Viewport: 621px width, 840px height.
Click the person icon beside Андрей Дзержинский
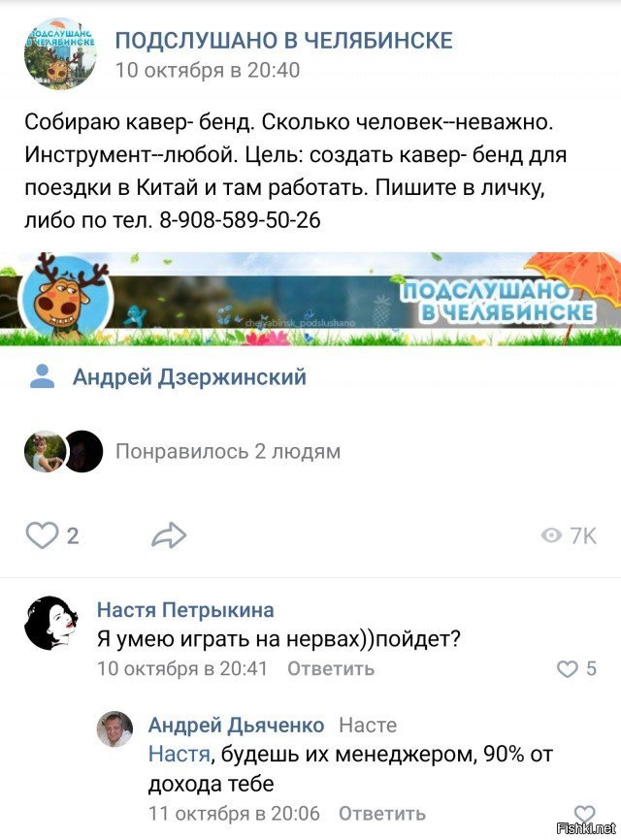coord(43,376)
